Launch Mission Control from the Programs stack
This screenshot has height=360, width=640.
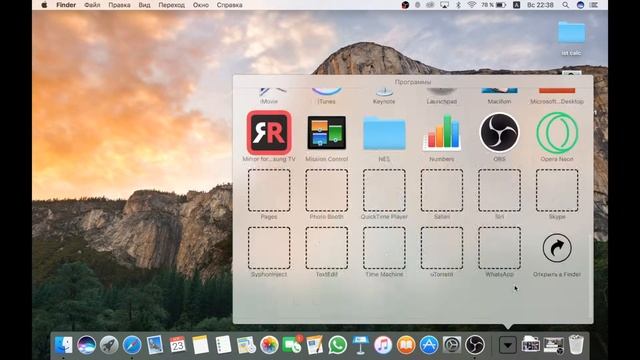[327, 133]
